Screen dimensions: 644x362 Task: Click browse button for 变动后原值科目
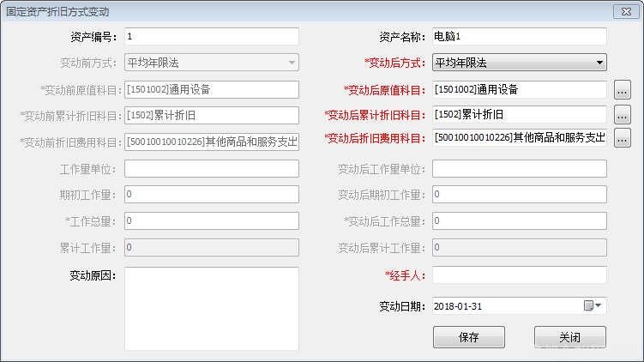[623, 89]
